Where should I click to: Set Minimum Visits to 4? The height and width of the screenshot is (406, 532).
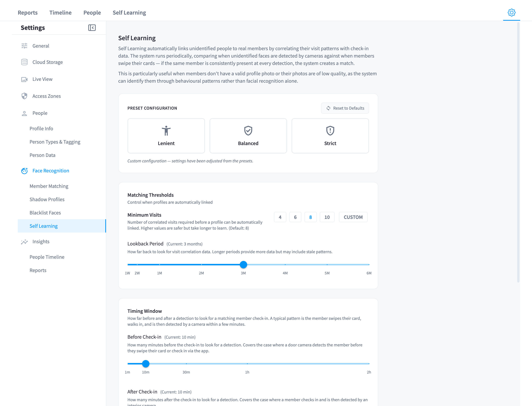point(280,217)
